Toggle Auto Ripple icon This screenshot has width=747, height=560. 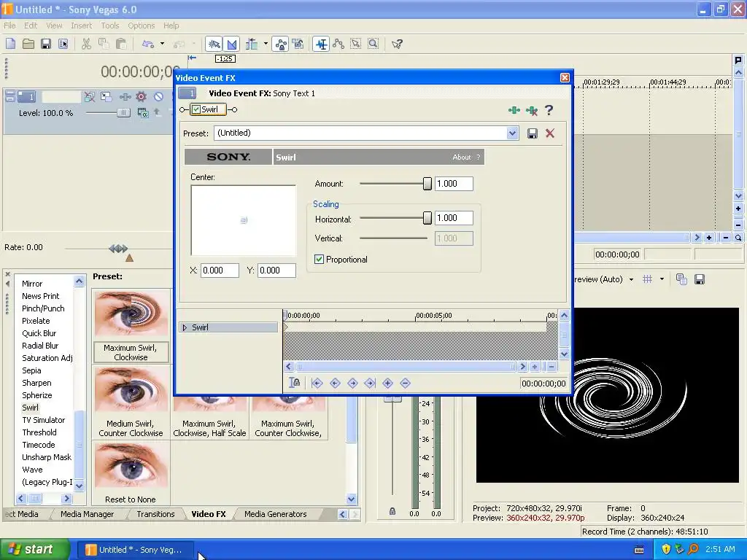click(252, 44)
